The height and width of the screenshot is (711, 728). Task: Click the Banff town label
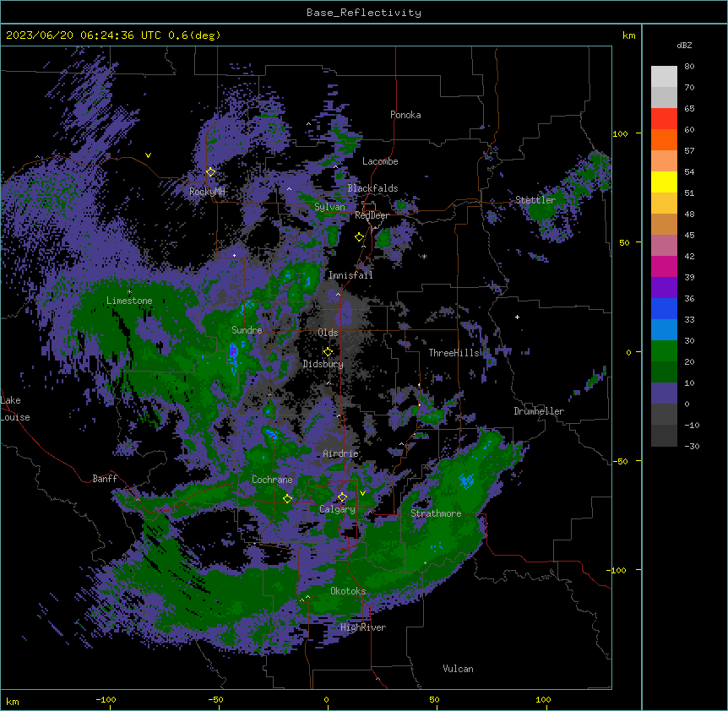point(105,479)
